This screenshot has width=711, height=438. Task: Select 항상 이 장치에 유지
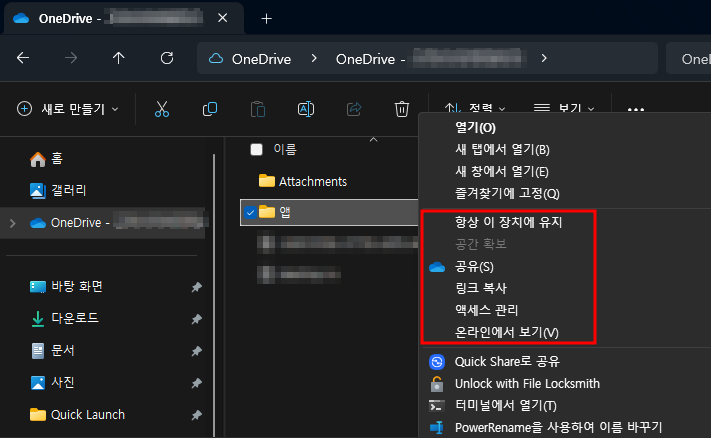point(509,222)
